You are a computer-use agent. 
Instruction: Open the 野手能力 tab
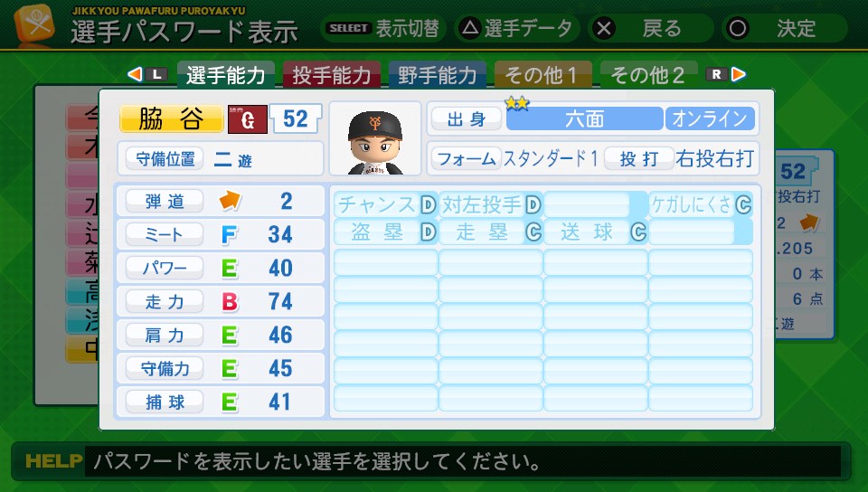click(438, 74)
